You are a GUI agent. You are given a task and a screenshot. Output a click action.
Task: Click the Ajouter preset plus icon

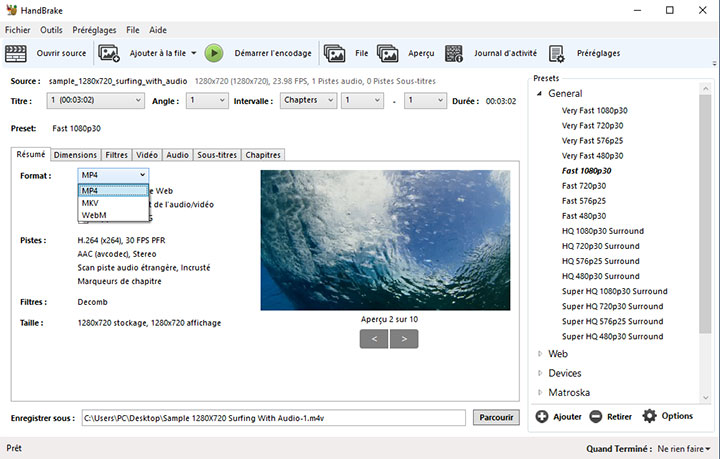[x=542, y=416]
